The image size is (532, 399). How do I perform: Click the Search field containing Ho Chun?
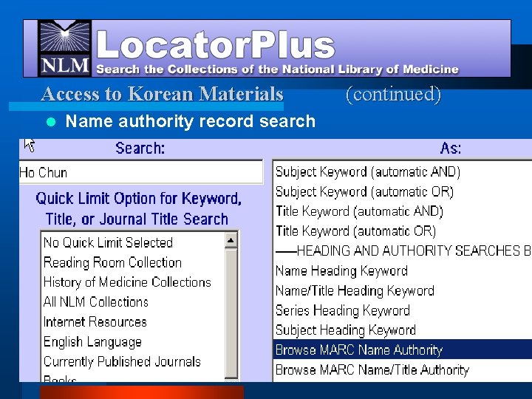tap(141, 172)
